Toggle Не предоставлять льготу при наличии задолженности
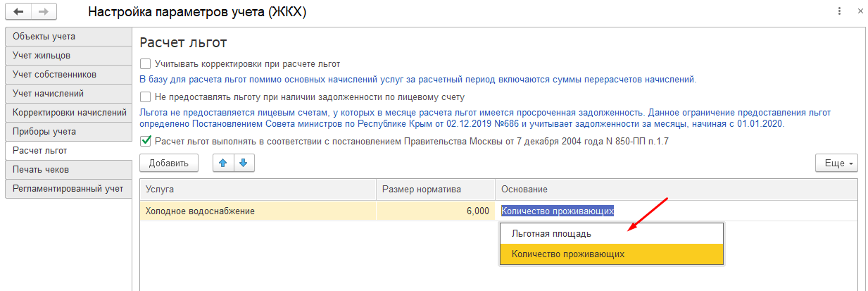 pos(146,97)
